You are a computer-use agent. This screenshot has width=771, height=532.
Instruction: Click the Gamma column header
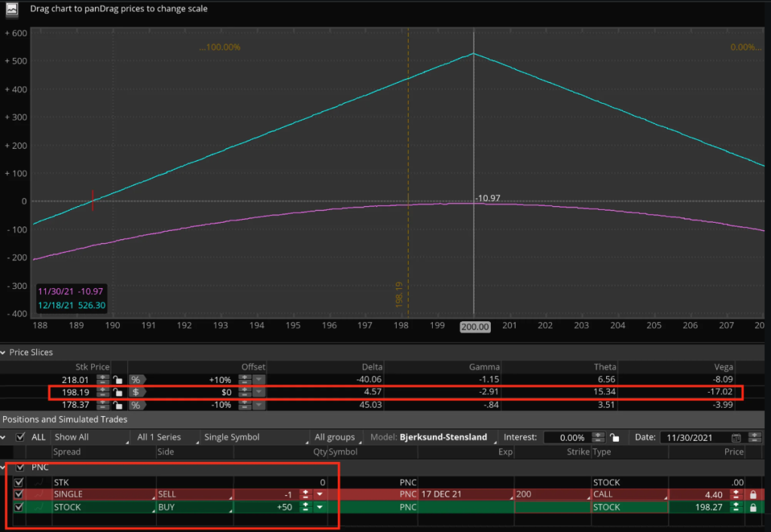point(484,367)
